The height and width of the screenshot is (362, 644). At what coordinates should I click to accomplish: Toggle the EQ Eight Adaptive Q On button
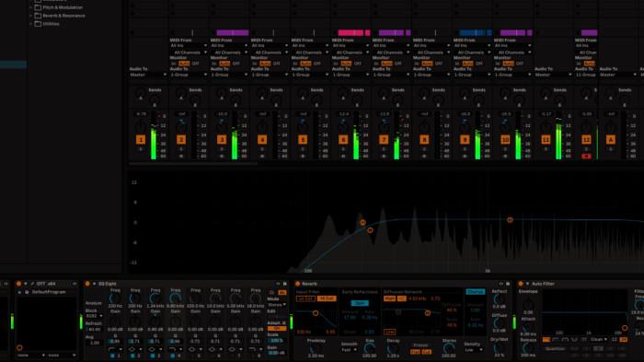(x=276, y=329)
